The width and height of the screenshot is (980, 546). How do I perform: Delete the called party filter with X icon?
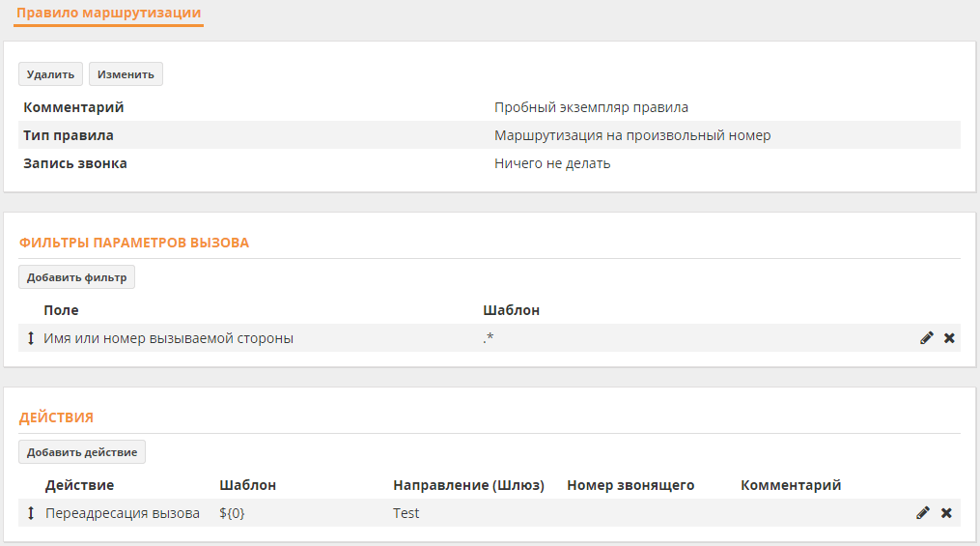pyautogui.click(x=949, y=337)
